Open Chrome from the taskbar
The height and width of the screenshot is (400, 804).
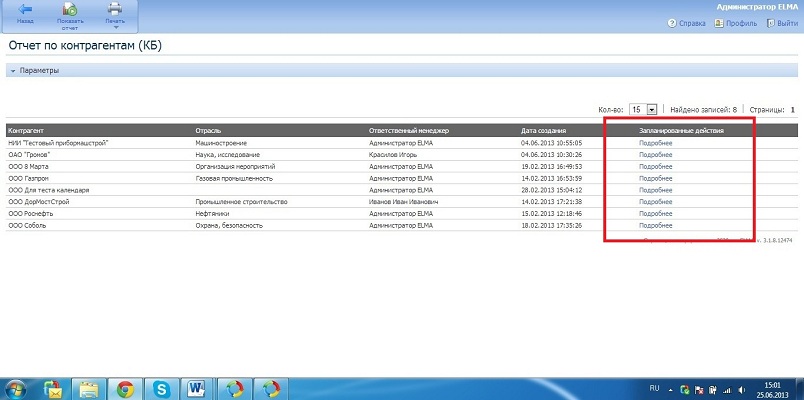pyautogui.click(x=125, y=388)
